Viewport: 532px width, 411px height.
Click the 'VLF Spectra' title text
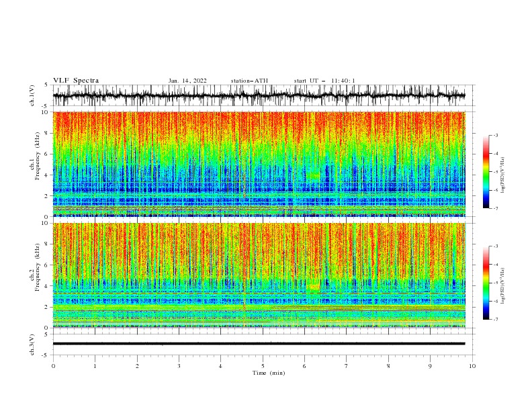(76, 81)
